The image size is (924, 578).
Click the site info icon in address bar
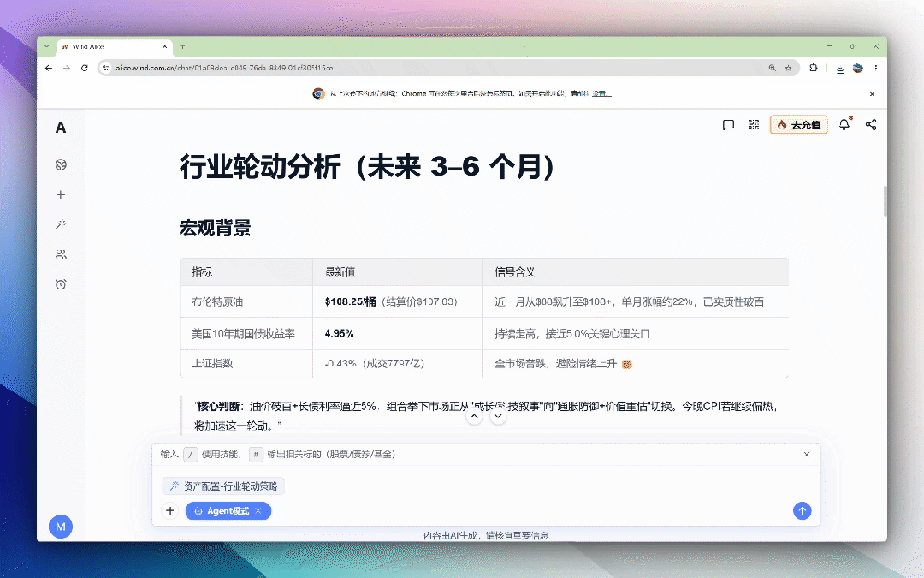105,68
